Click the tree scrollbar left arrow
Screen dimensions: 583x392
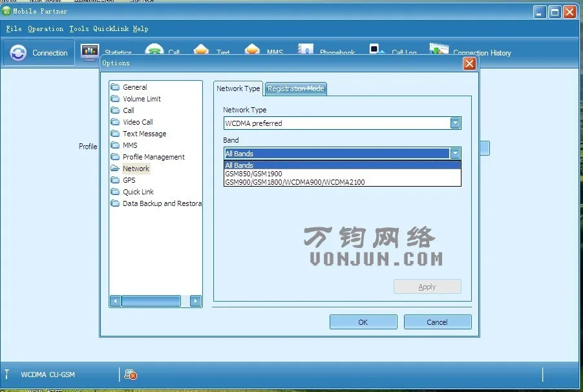pyautogui.click(x=116, y=301)
